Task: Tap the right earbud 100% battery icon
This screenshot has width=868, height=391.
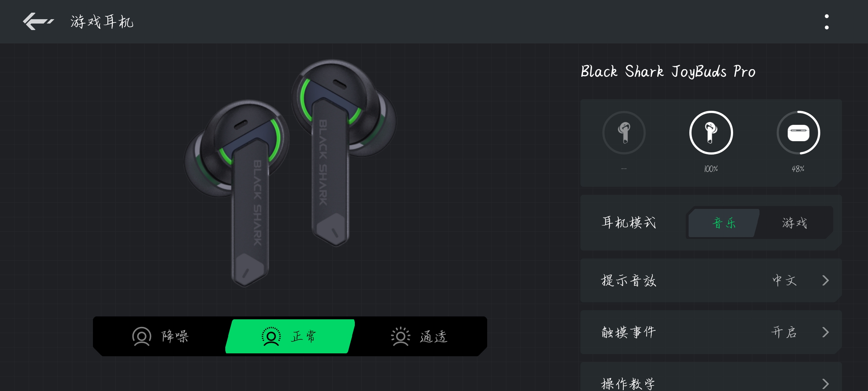Action: coord(711,133)
